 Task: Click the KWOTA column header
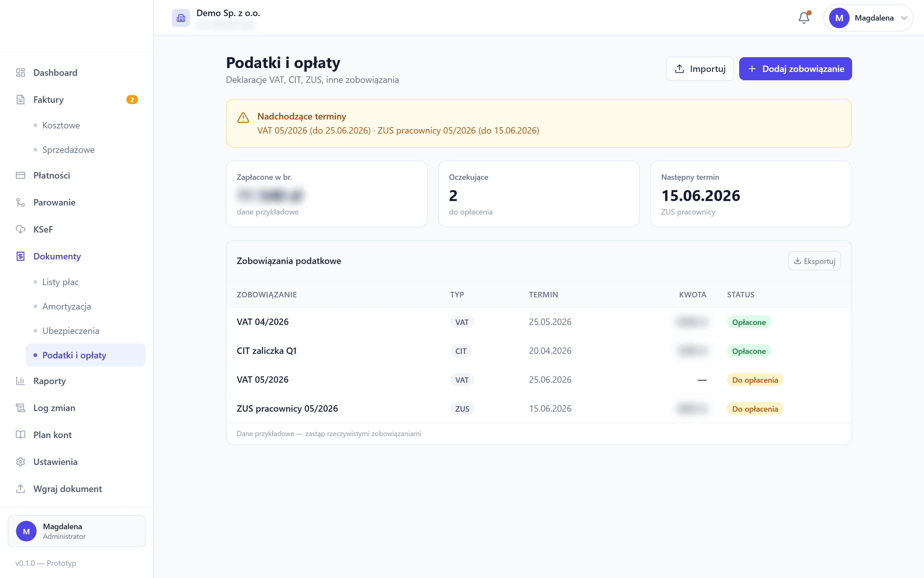tap(693, 295)
